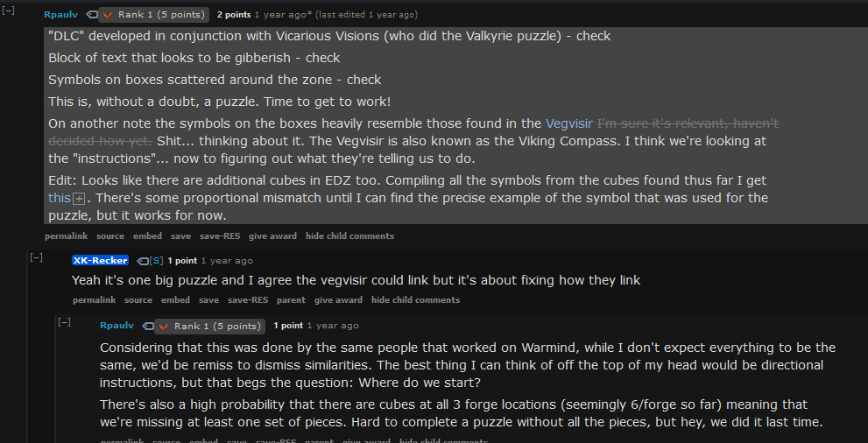Image resolution: width=868 pixels, height=443 pixels.
Task: View source of XK-Recker's comment
Action: tap(138, 300)
